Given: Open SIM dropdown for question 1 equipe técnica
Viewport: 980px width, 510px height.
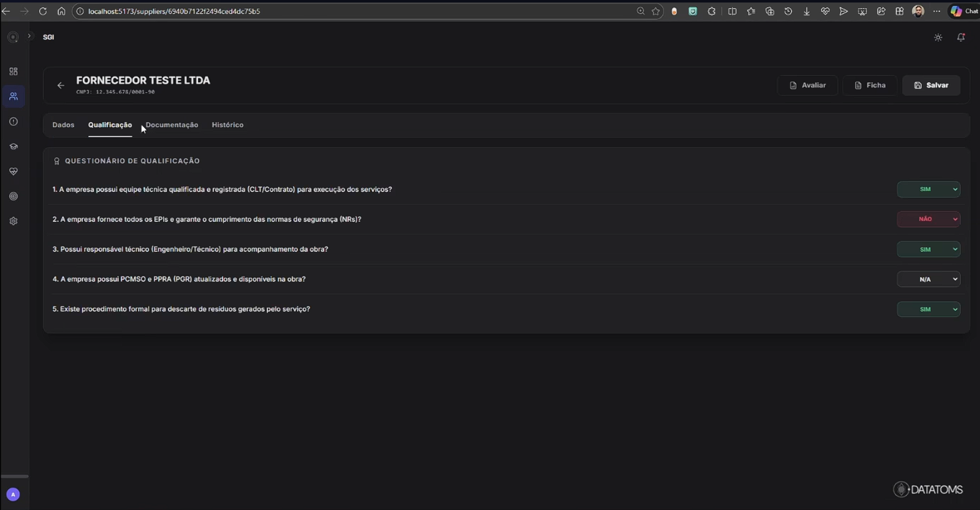Looking at the screenshot, I should pos(928,189).
